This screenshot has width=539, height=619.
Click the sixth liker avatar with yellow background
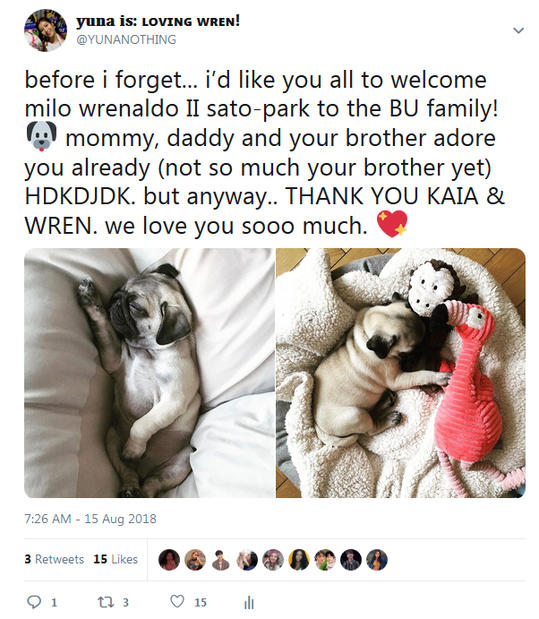pyautogui.click(x=299, y=560)
